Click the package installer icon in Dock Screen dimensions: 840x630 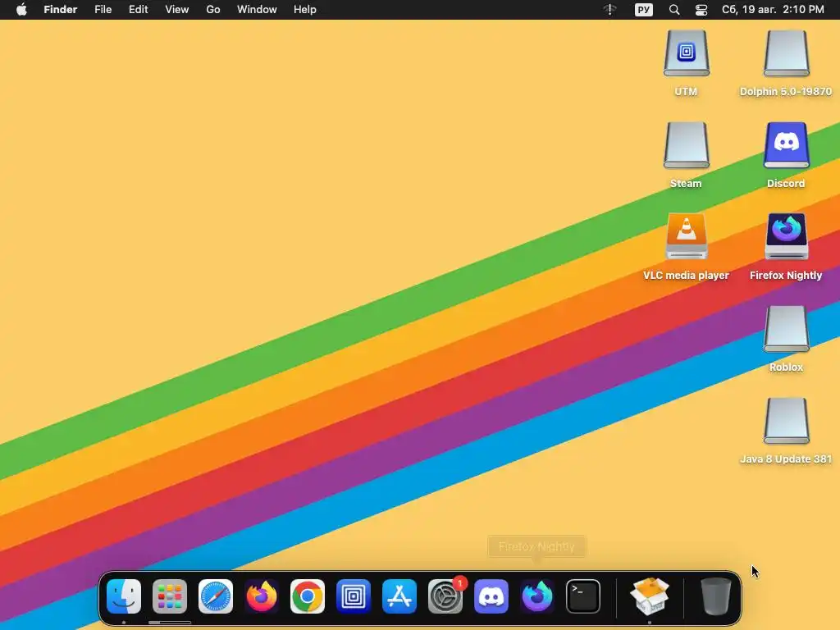click(650, 596)
